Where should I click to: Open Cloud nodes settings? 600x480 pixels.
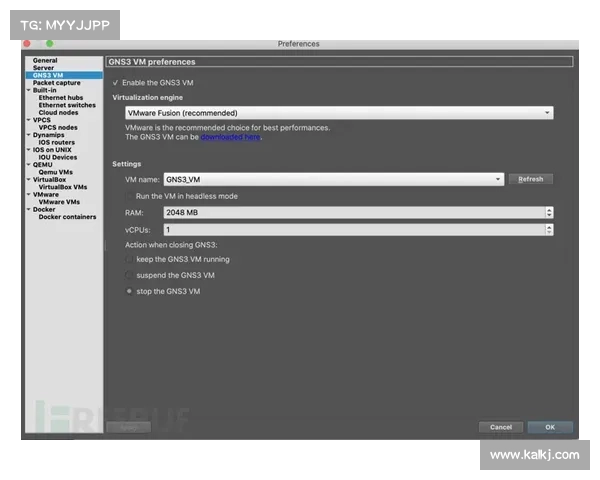tap(58, 113)
